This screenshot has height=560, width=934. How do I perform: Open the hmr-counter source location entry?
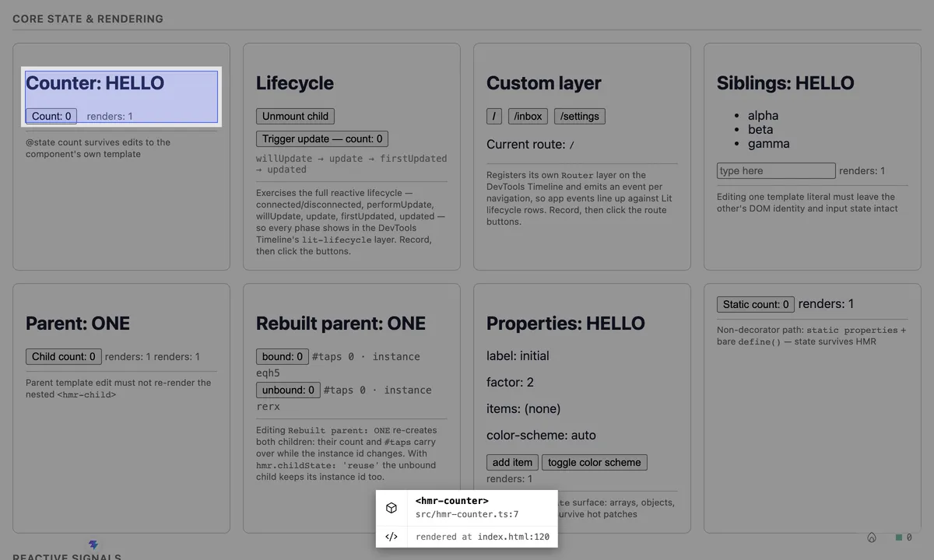(467, 508)
